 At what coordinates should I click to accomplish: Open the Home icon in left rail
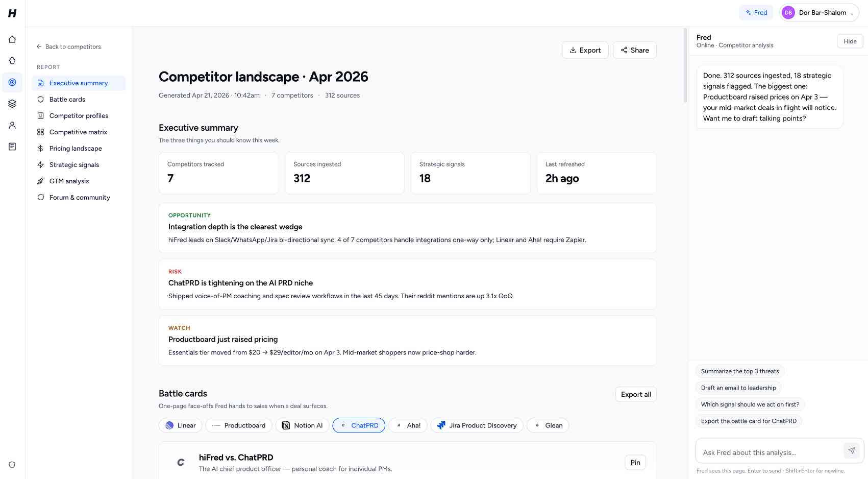tap(12, 39)
